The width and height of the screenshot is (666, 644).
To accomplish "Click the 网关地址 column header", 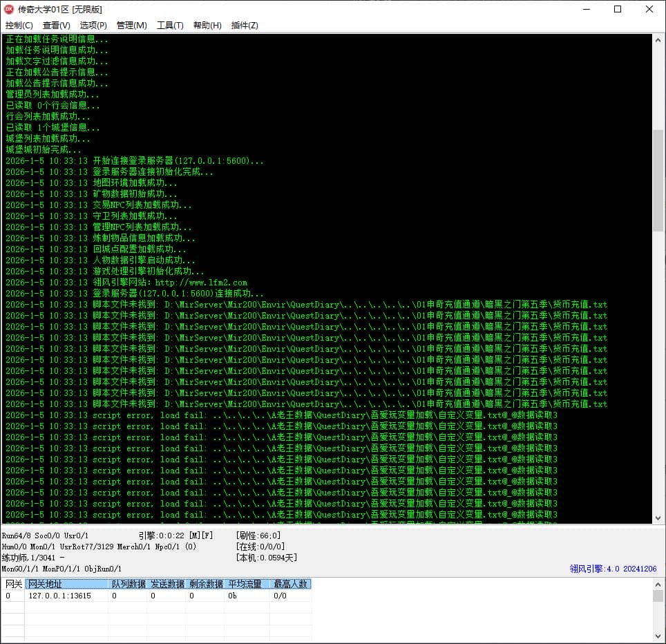I will [67, 584].
